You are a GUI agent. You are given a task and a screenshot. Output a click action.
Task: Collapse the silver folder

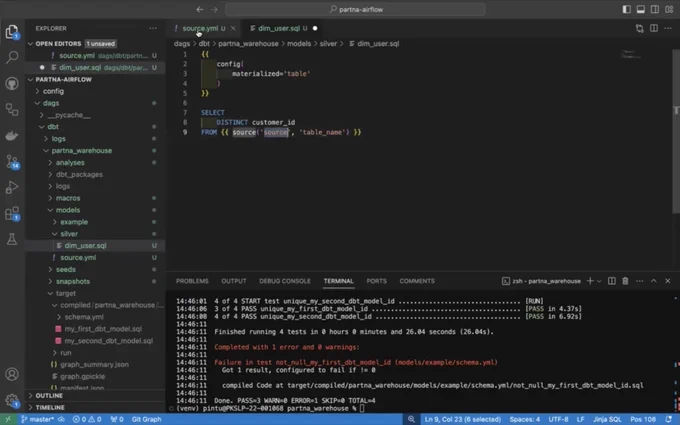(x=69, y=234)
